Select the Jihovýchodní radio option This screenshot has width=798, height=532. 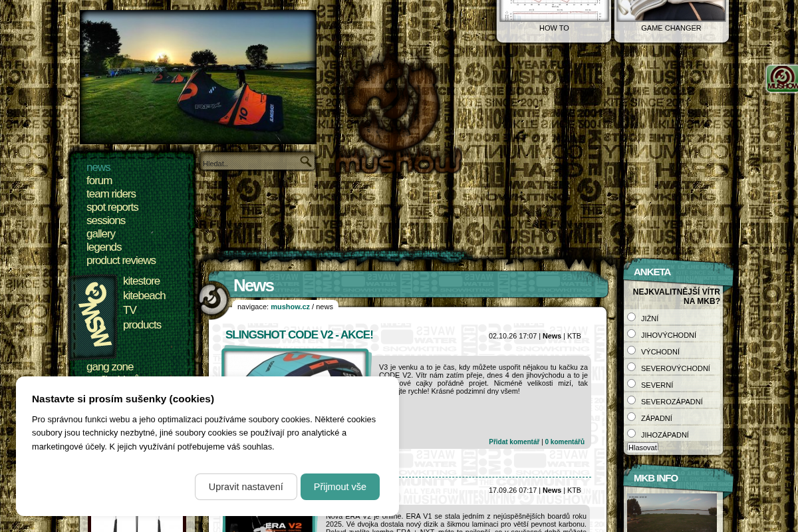632,334
